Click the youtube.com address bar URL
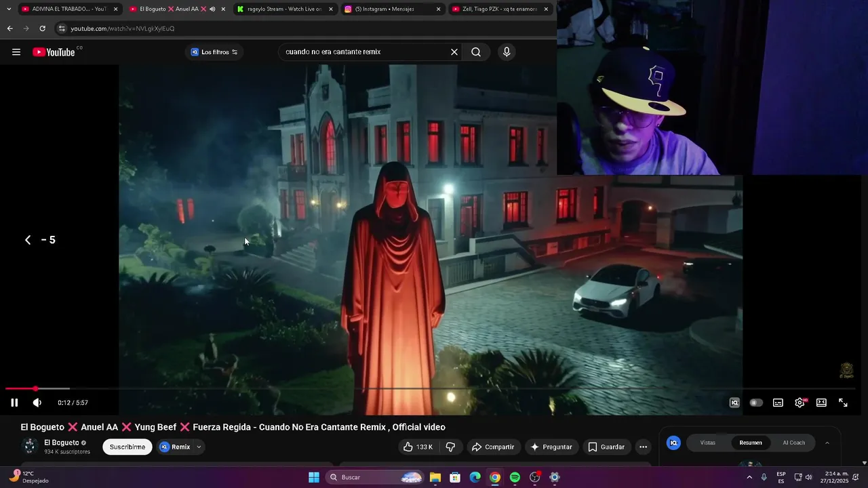Image resolution: width=868 pixels, height=488 pixels. [123, 28]
